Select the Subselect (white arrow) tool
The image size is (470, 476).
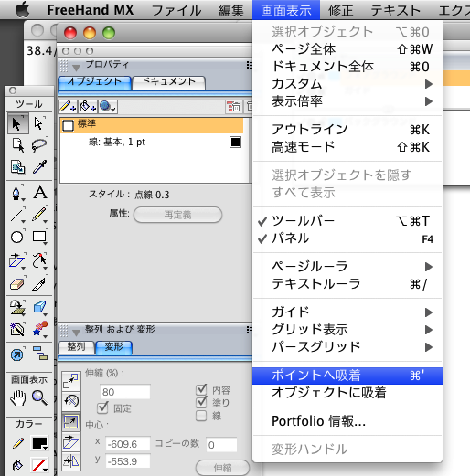[x=39, y=124]
